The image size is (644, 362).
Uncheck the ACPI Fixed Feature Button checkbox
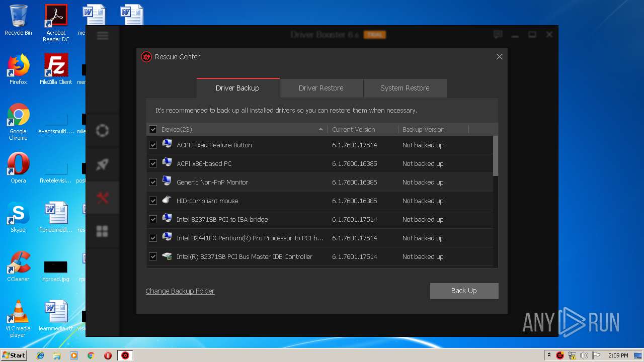[x=153, y=145]
